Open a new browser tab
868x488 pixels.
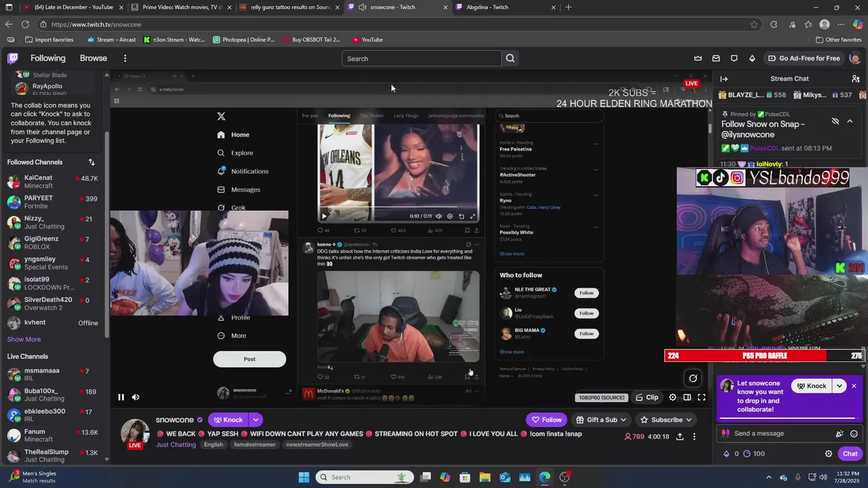(x=568, y=7)
